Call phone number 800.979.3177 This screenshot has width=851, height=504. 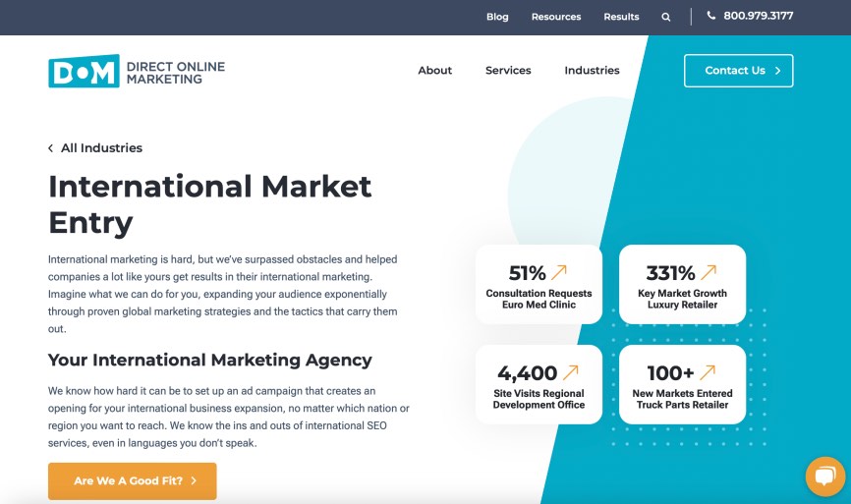(759, 16)
